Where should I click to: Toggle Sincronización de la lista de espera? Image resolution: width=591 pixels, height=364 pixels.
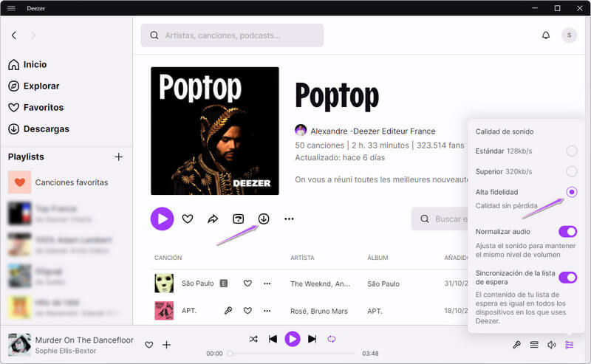tap(567, 278)
